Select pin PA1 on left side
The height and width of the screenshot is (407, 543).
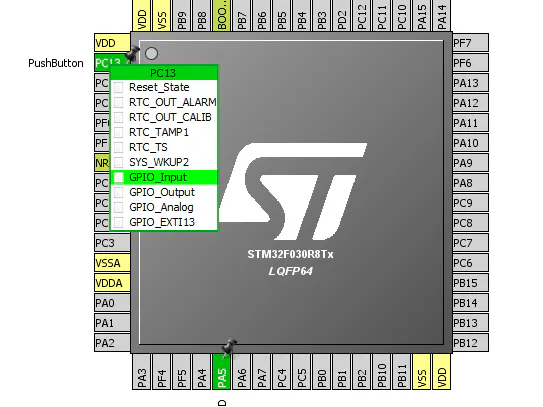coord(112,323)
